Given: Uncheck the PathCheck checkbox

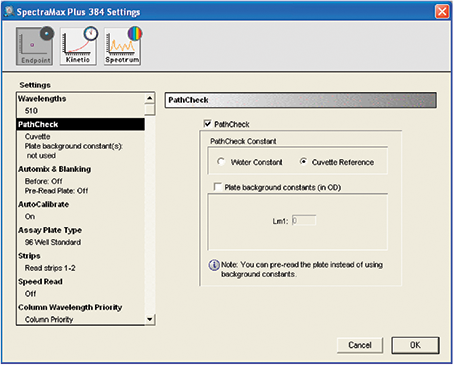Looking at the screenshot, I should click(x=207, y=124).
